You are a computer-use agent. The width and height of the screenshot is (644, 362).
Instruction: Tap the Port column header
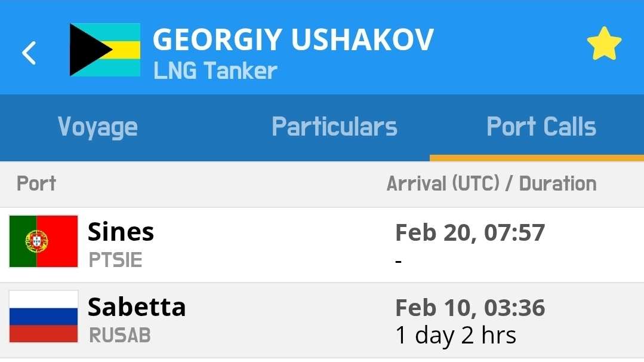pyautogui.click(x=36, y=183)
